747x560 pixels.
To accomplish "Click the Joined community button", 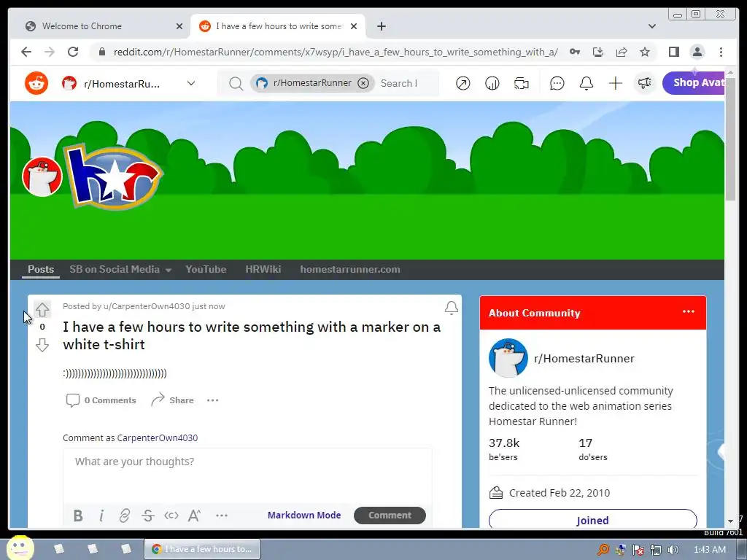I will point(592,520).
